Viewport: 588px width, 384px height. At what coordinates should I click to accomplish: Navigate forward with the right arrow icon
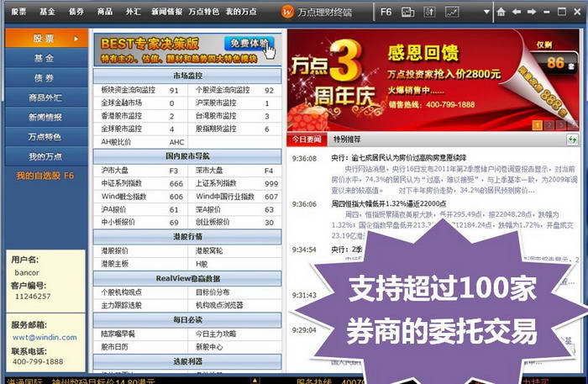tap(531, 13)
